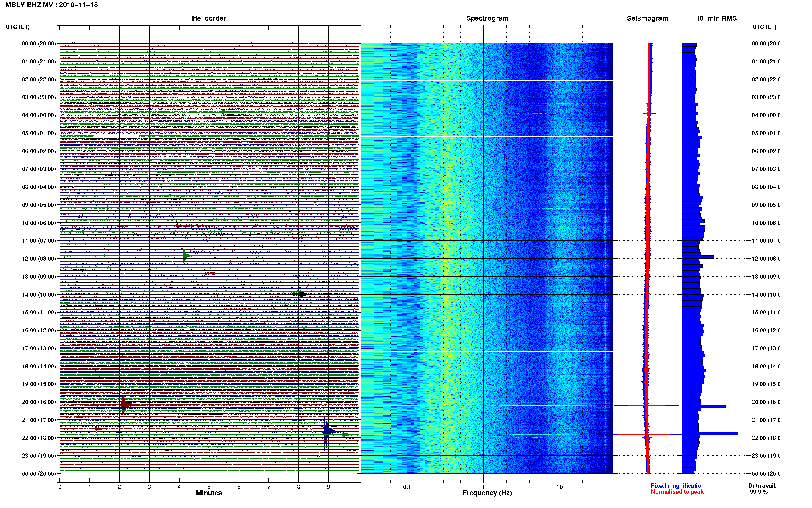812x508 pixels.
Task: Select the left '22:00 (18:00)' time label
Action: click(x=39, y=438)
